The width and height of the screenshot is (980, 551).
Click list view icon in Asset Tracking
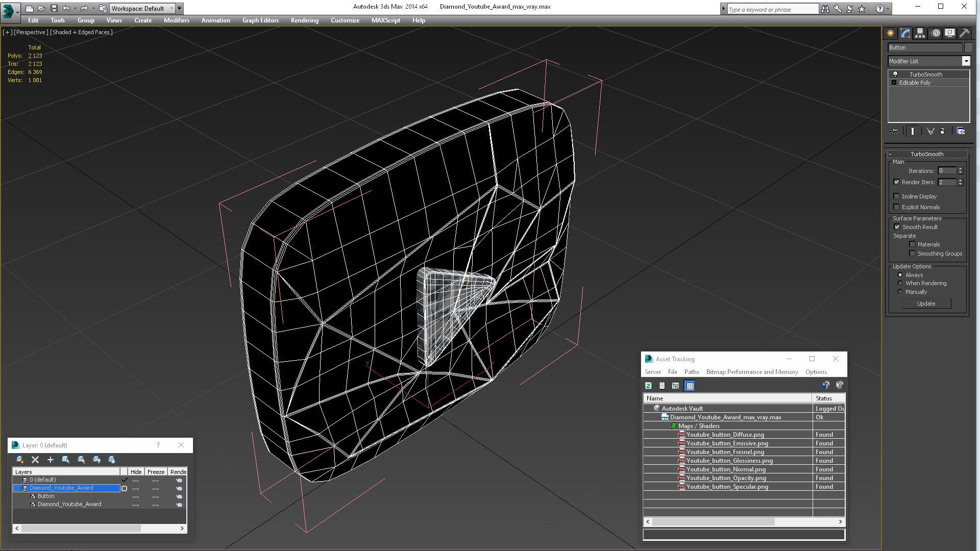[662, 386]
